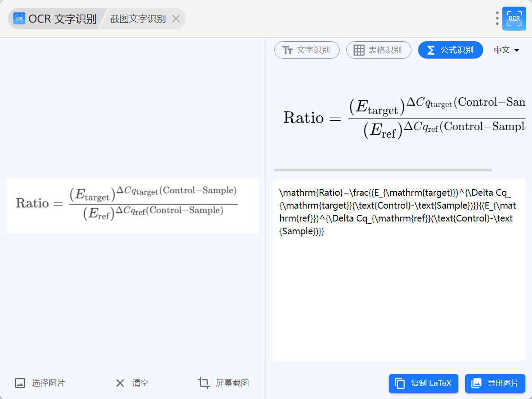Click the horizontal scrollbar under formula preview
Screen dimensions: 532x399
pos(383,170)
